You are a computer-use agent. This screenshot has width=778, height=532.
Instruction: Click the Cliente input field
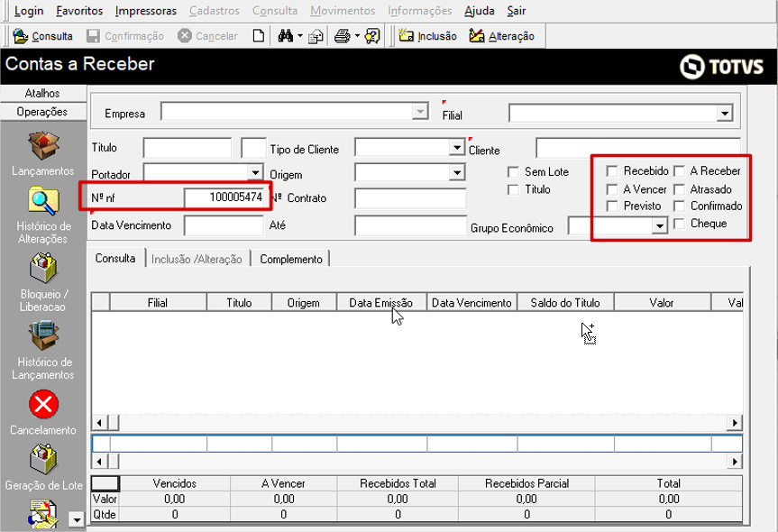(638, 149)
